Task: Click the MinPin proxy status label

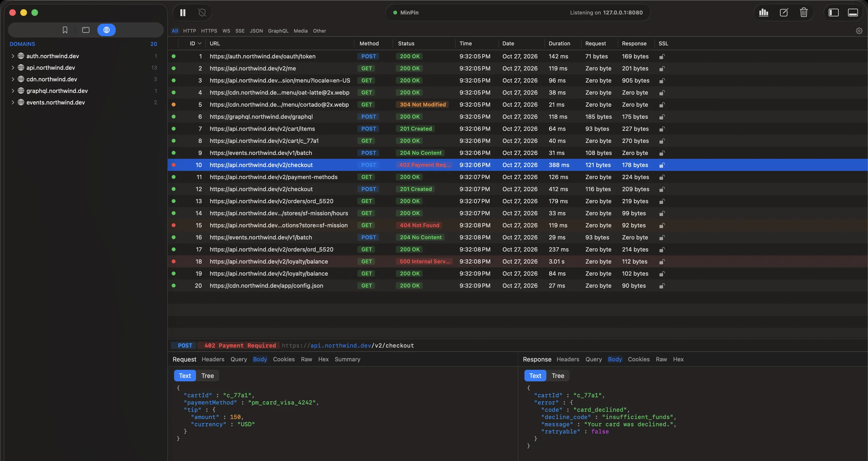Action: tap(409, 13)
